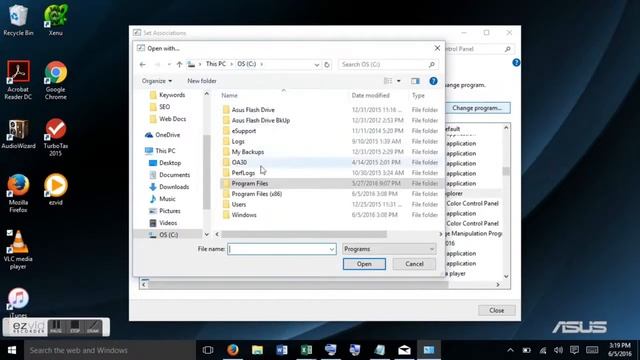640x360 pixels.
Task: Show hidden system tray icons
Action: pos(510,350)
